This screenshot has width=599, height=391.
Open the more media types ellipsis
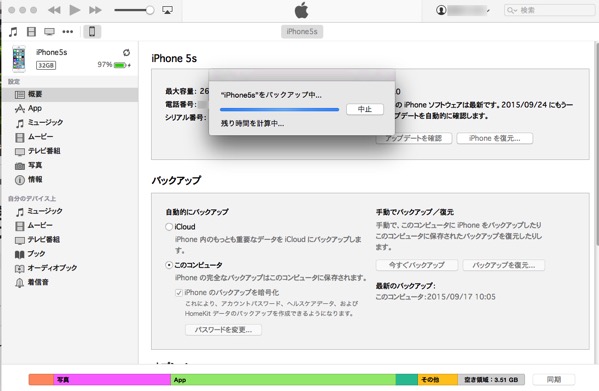pyautogui.click(x=68, y=32)
